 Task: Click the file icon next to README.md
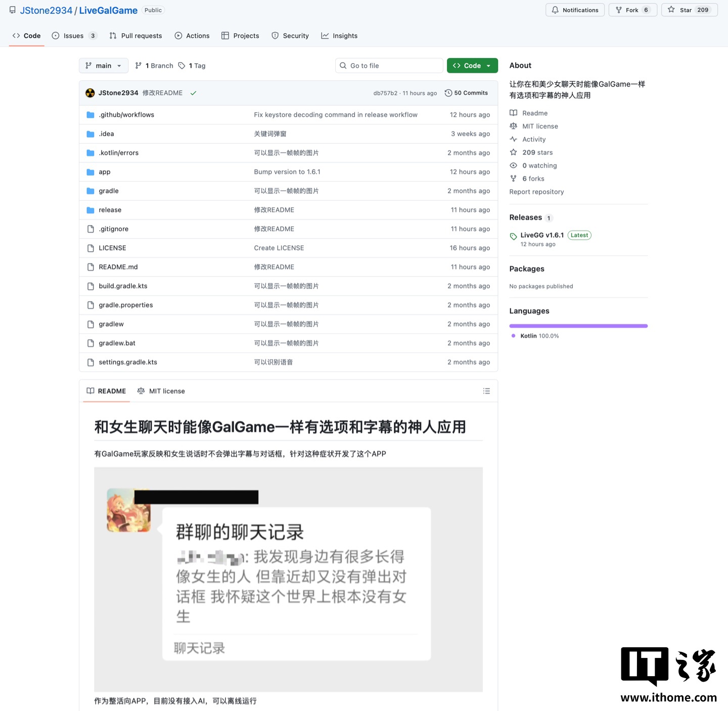pyautogui.click(x=90, y=267)
